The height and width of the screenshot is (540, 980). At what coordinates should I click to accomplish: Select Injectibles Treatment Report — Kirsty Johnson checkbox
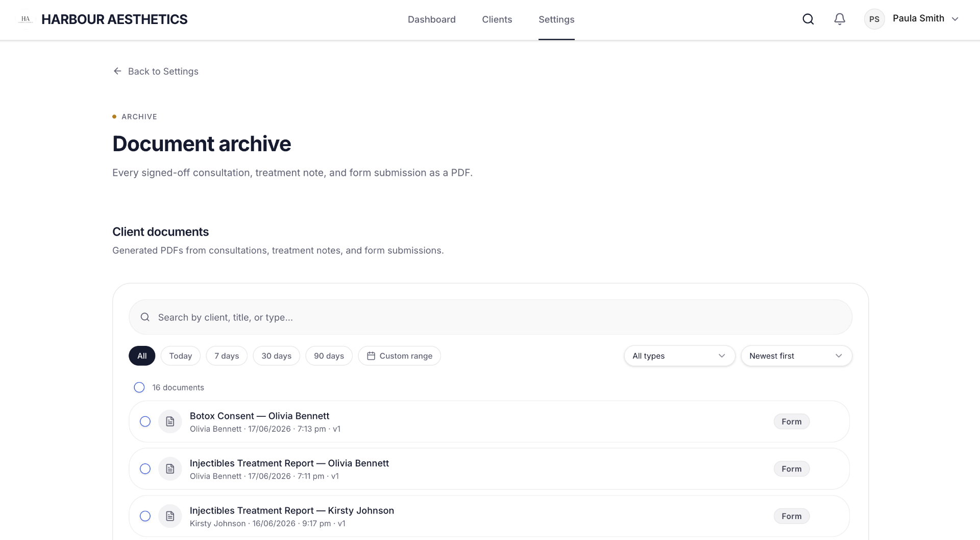pyautogui.click(x=145, y=516)
